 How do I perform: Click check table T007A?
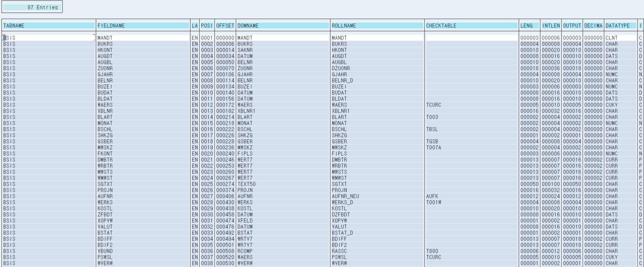[x=434, y=147]
